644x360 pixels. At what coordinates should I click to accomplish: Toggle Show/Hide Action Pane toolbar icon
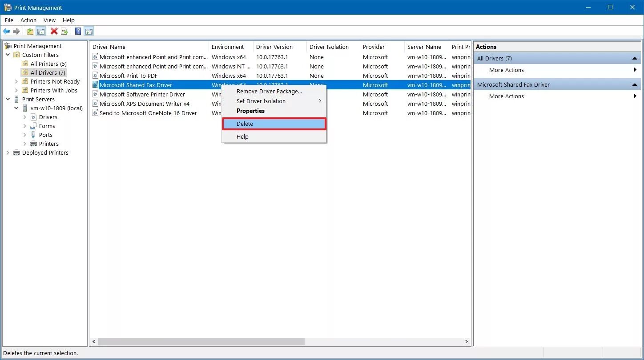(x=89, y=31)
